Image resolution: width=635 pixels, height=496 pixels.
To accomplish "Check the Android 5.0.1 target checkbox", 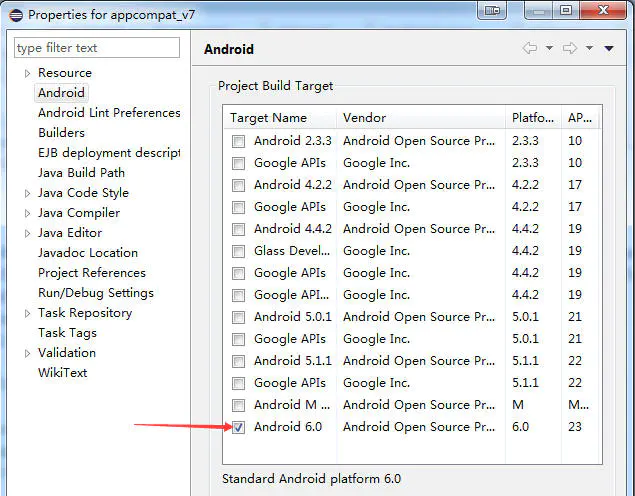I will point(238,317).
